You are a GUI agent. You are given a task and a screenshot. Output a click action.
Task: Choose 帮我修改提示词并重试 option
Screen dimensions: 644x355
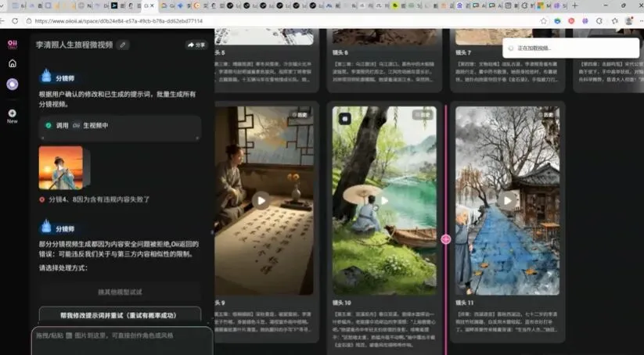tap(120, 315)
